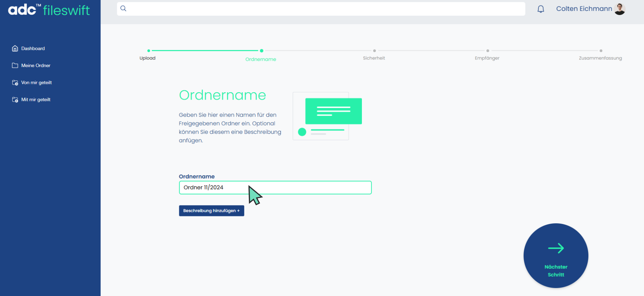
Task: Click the search magnifier icon
Action: [123, 8]
